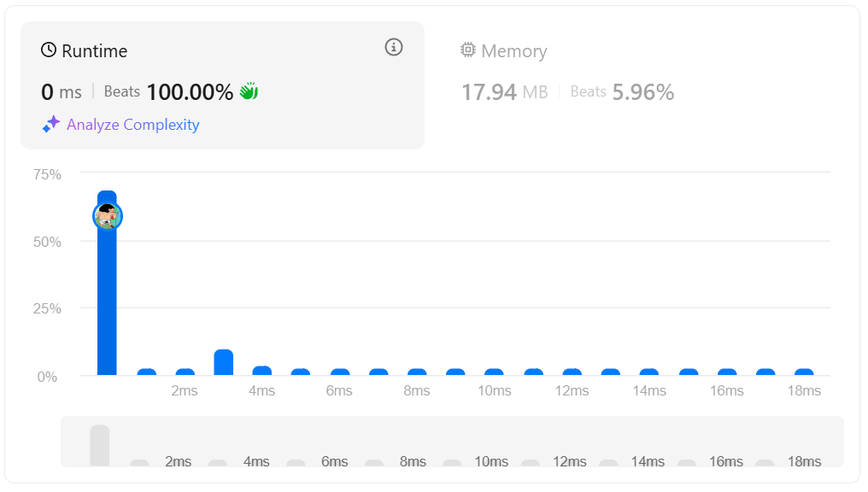Click the user avatar on the tallest bar

(108, 216)
